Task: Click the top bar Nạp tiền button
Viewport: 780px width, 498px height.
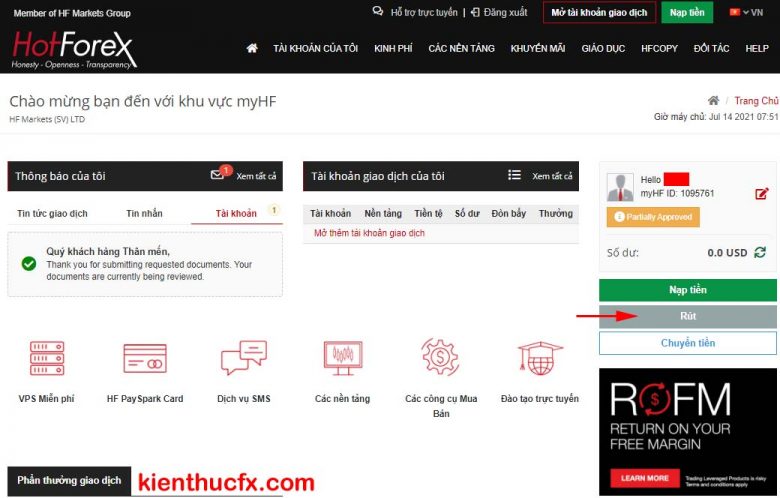Action: [687, 12]
